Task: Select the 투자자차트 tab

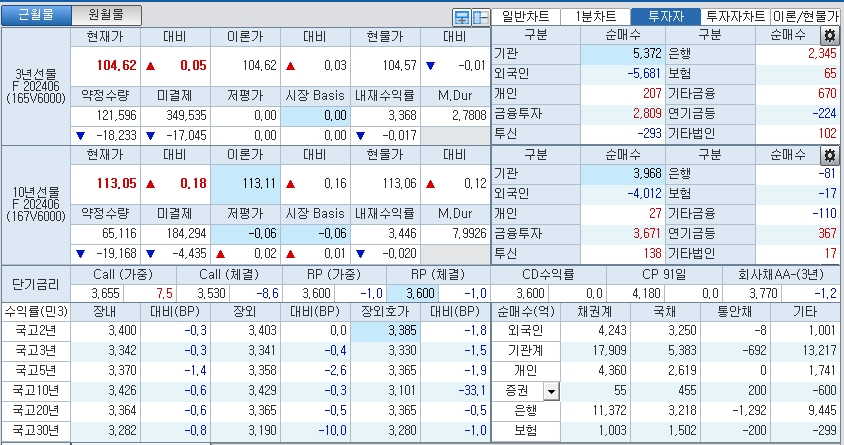Action: click(x=735, y=16)
